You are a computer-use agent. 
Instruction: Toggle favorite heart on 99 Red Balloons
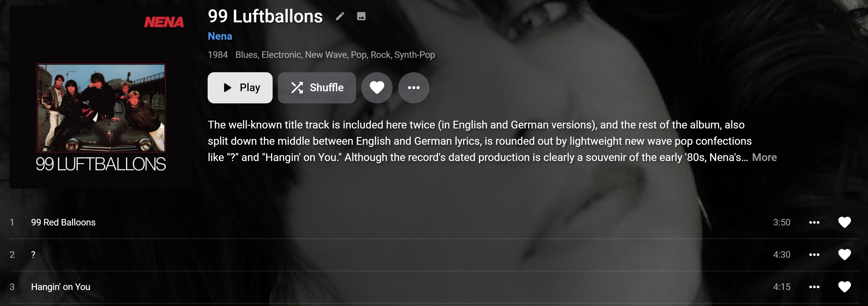click(844, 222)
